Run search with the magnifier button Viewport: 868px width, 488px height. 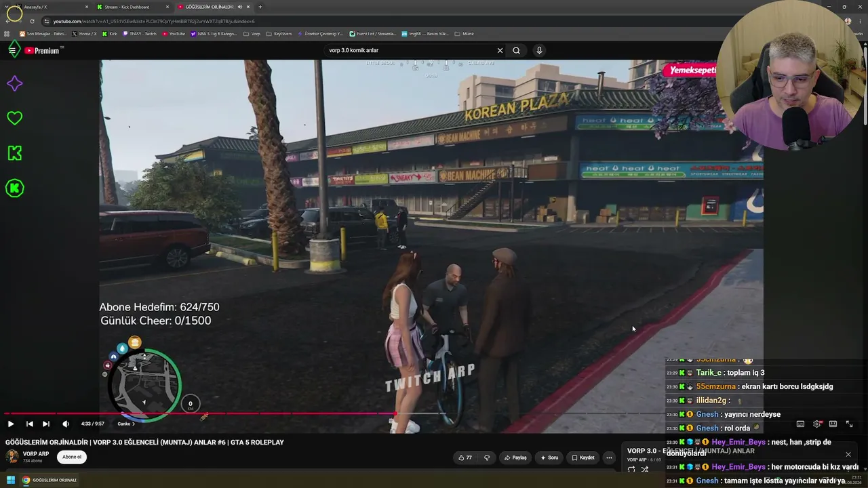[516, 50]
